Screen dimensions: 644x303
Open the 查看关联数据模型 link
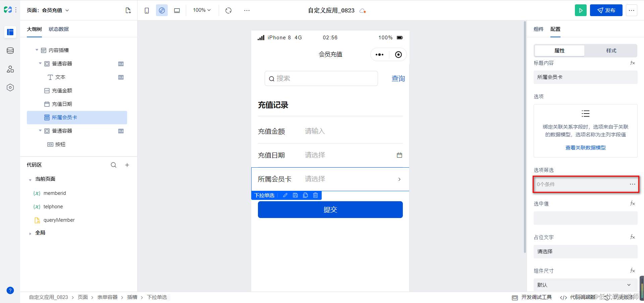pyautogui.click(x=585, y=148)
